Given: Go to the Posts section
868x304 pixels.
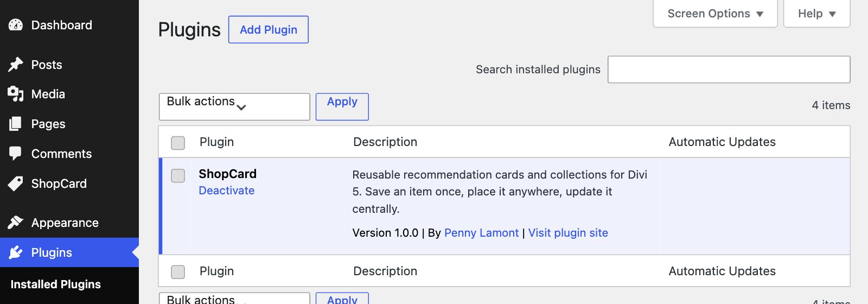Looking at the screenshot, I should (x=69, y=65).
